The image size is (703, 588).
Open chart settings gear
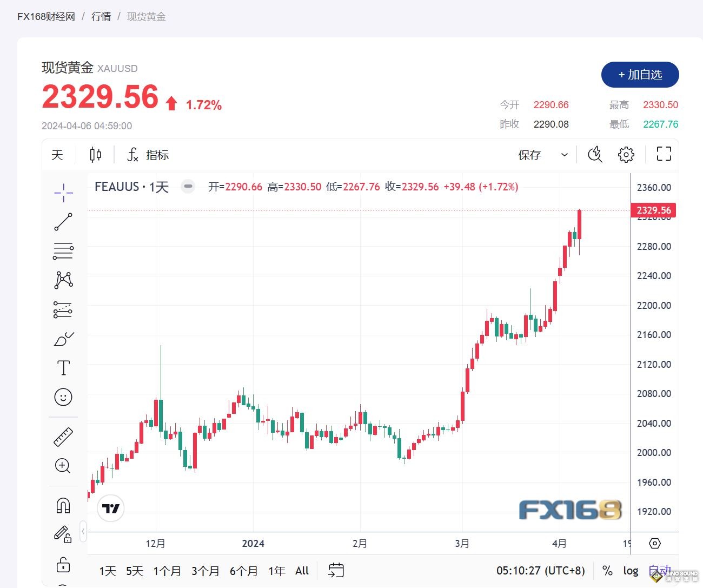point(626,154)
